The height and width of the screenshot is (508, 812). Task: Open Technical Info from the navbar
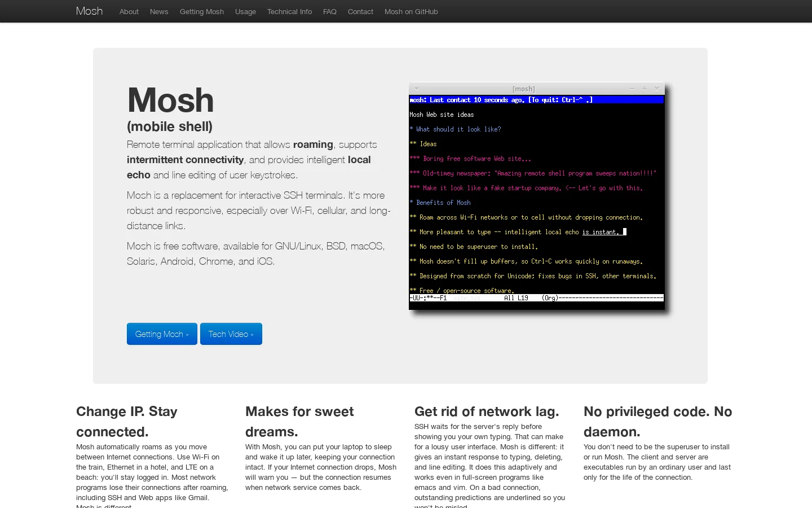click(289, 11)
